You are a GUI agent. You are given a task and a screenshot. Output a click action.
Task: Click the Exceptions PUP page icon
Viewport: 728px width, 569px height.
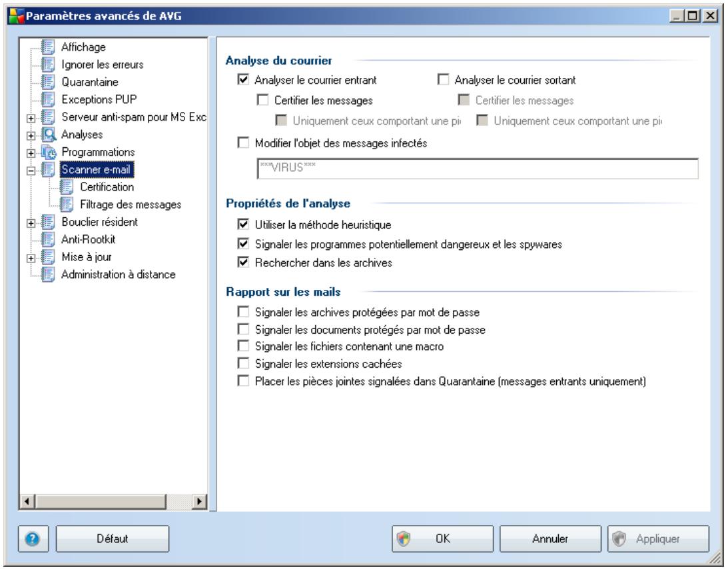(x=48, y=99)
